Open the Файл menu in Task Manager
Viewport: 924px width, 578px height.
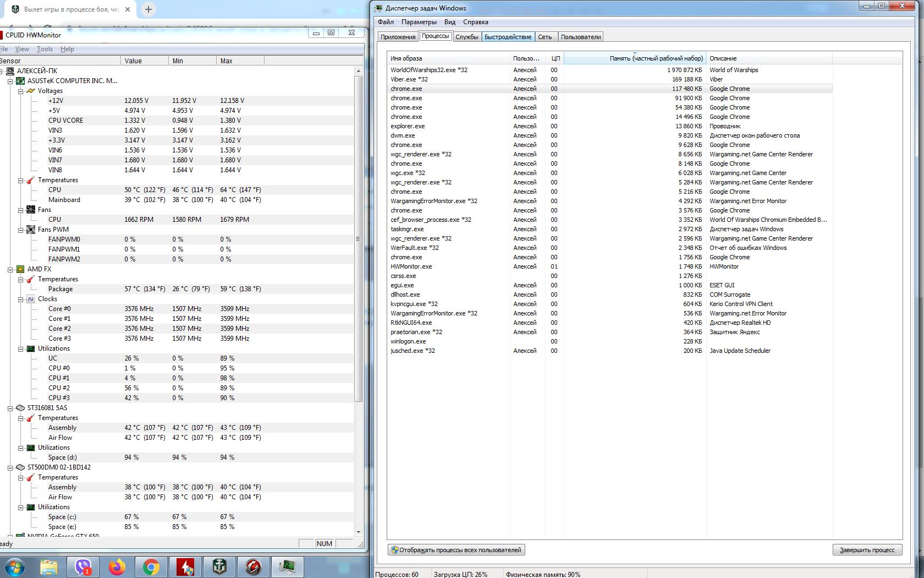point(386,22)
